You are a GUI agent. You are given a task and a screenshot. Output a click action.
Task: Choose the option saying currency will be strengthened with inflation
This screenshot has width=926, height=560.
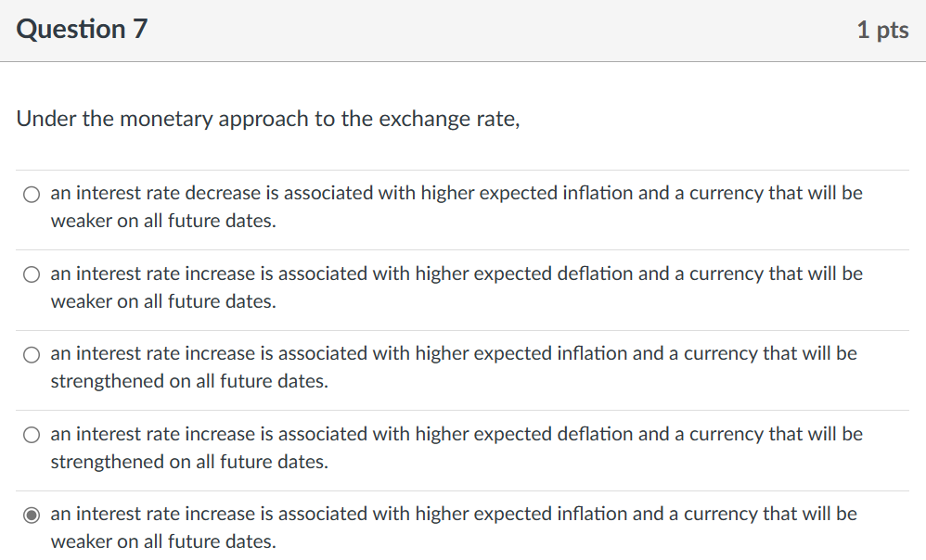tap(31, 354)
